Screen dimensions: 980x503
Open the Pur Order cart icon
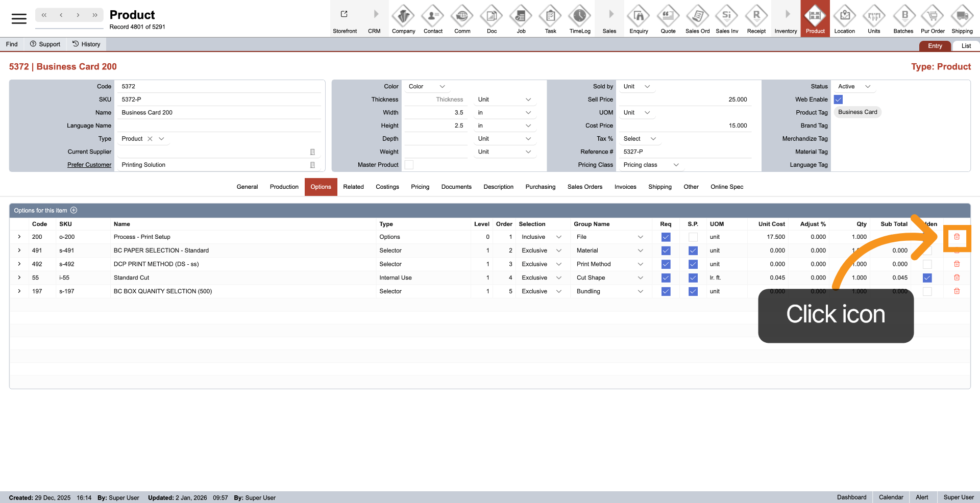[x=933, y=17]
